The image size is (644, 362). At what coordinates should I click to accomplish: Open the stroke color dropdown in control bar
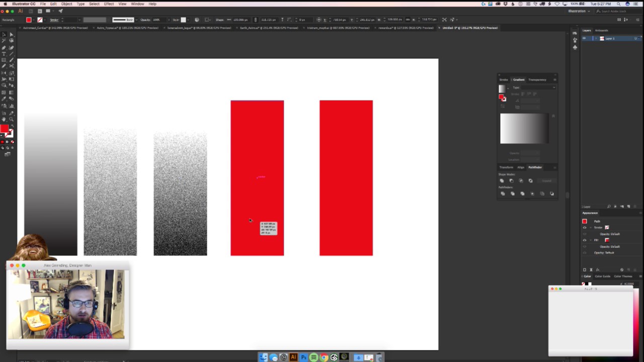45,20
